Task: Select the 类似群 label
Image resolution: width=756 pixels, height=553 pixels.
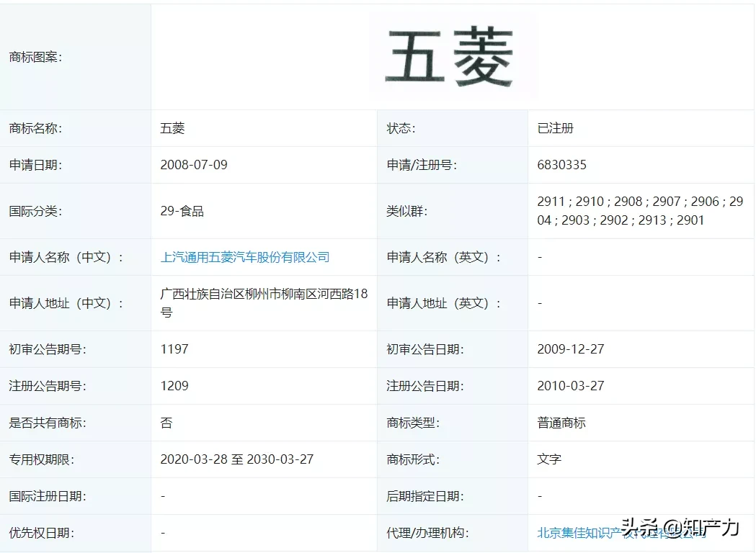Action: [x=406, y=211]
